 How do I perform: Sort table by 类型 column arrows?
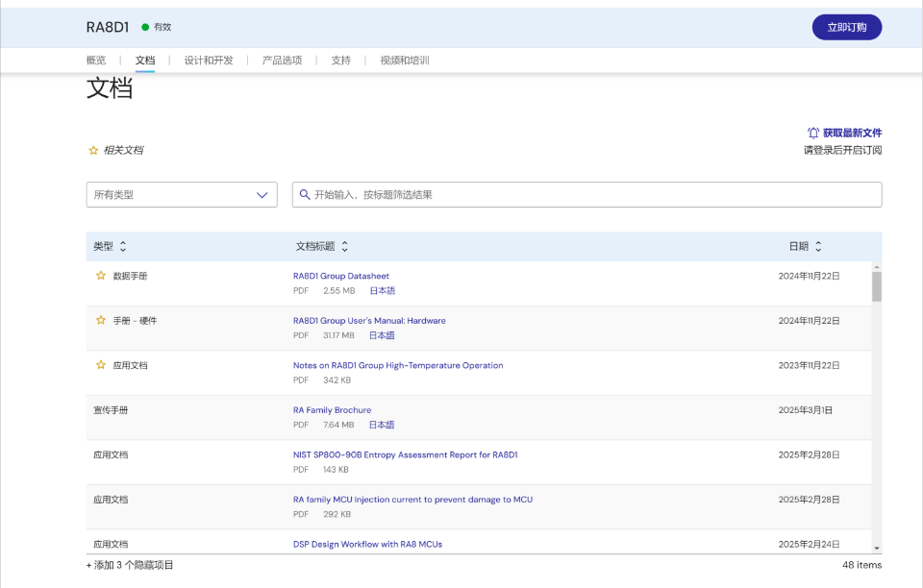click(x=123, y=246)
